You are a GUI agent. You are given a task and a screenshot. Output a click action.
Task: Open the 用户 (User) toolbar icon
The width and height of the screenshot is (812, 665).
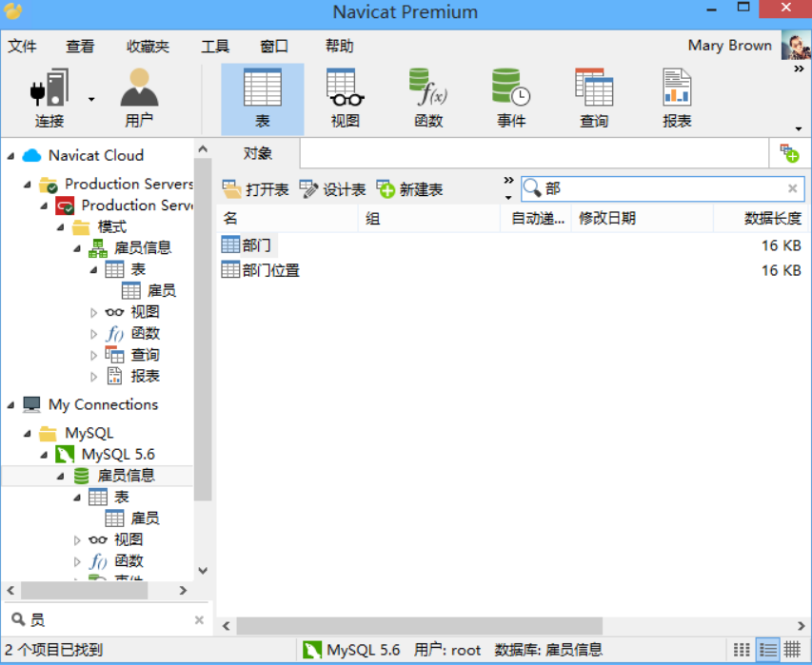click(139, 99)
